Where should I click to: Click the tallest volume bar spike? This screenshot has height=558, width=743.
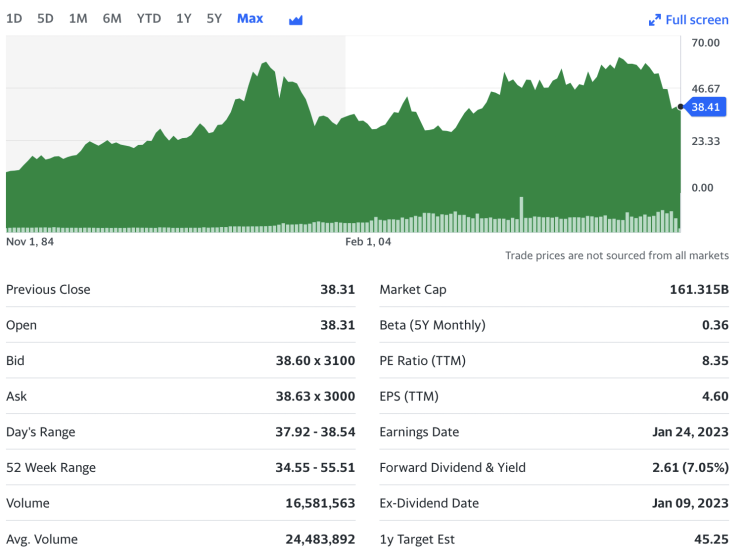pyautogui.click(x=521, y=213)
